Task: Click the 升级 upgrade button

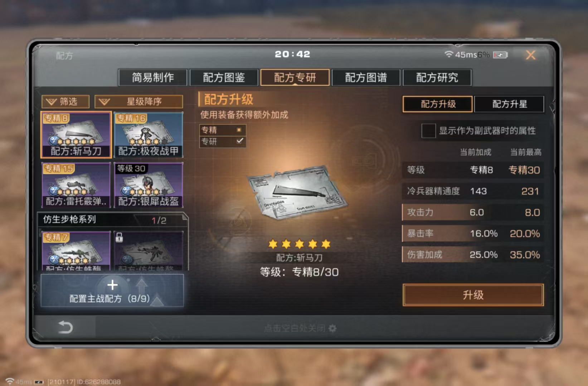Action: [473, 295]
